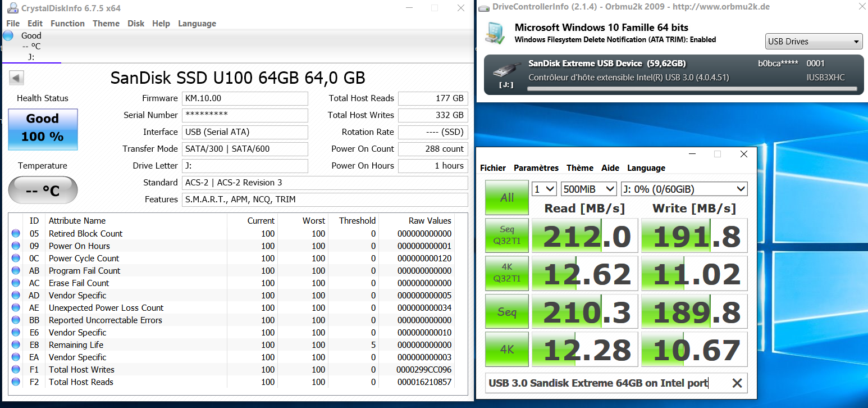Click the Power On Count value 288 count
Screen dimensions: 868x408
click(433, 149)
